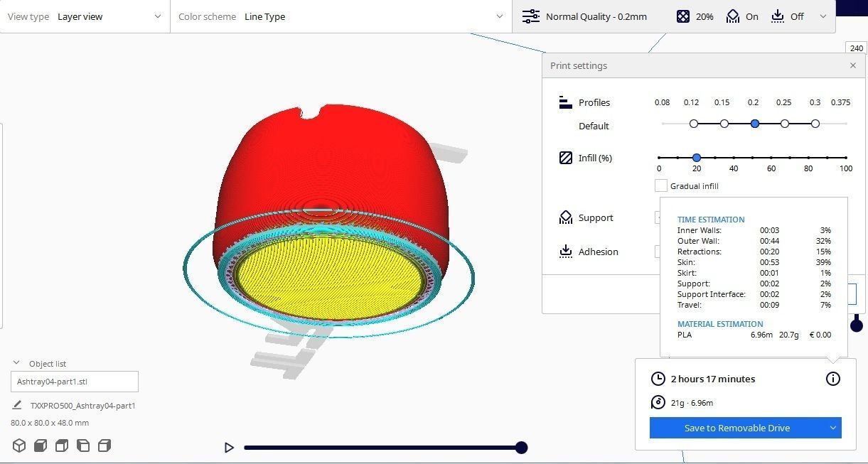The image size is (868, 464).
Task: Click the PLA material estimation row
Action: click(754, 335)
